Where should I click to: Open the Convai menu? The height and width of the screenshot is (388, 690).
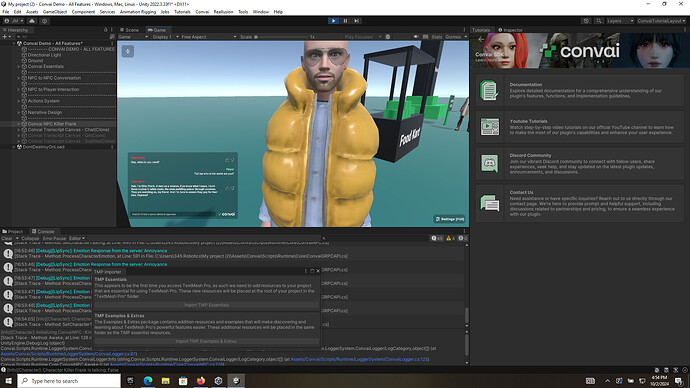(x=202, y=12)
